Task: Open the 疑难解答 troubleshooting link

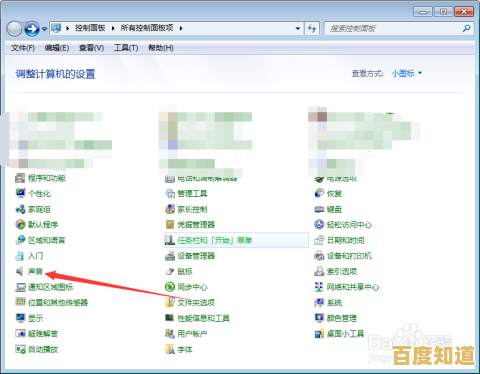Action: click(x=43, y=333)
